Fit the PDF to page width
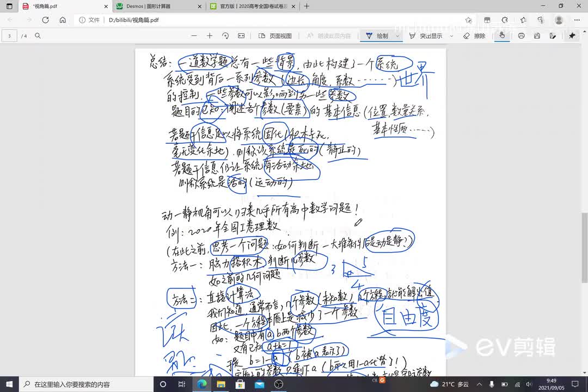 [x=241, y=35]
